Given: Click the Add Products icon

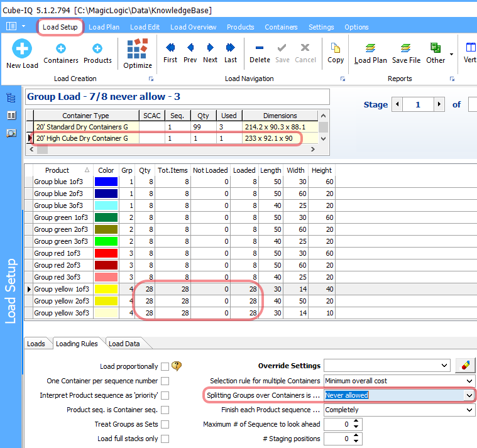Looking at the screenshot, I should [x=97, y=48].
